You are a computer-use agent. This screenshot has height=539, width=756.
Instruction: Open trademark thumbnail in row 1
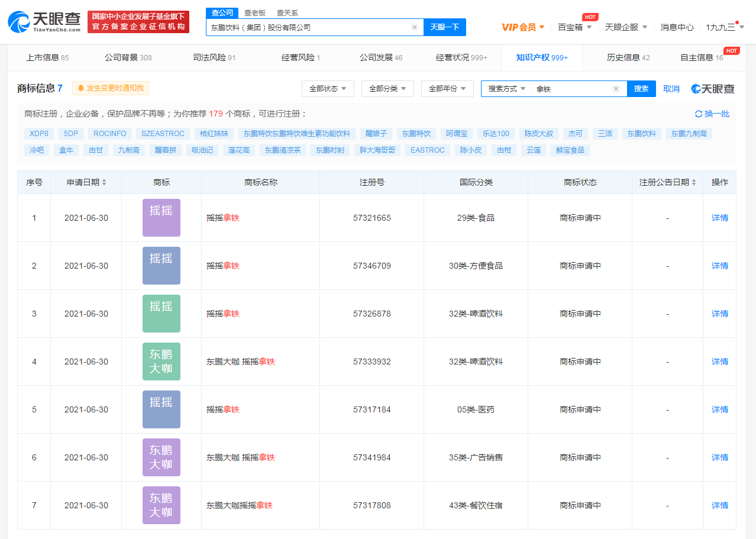coord(161,218)
